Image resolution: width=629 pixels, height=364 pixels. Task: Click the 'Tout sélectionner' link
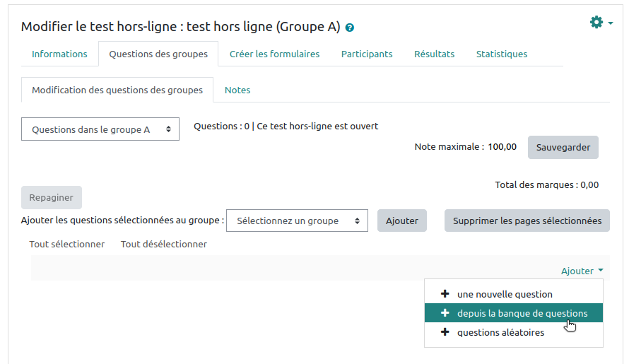click(x=67, y=244)
